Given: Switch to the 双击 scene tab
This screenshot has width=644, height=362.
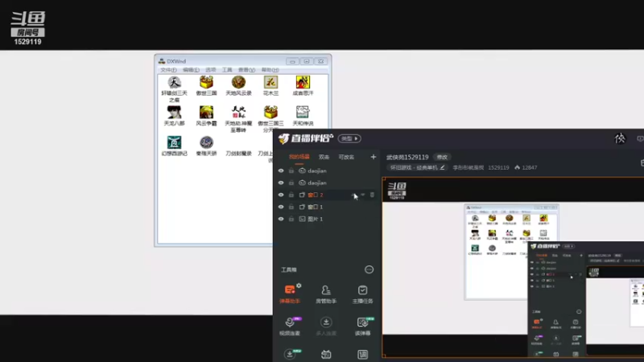Looking at the screenshot, I should click(x=324, y=157).
